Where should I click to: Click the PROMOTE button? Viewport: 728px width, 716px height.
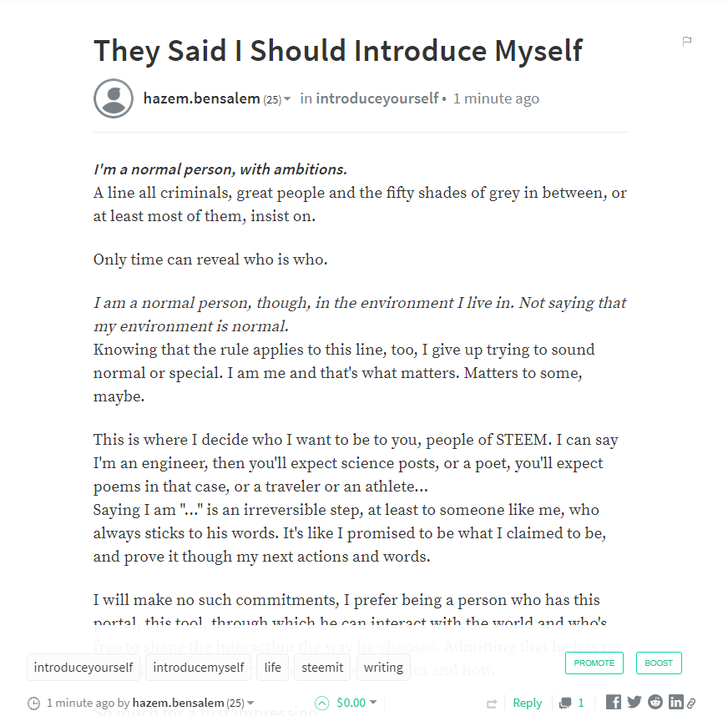tap(594, 663)
